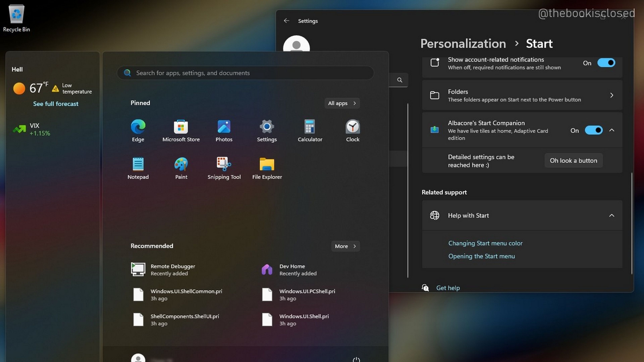Collapse Albacore's Start Companion section
644x362 pixels.
tap(611, 130)
